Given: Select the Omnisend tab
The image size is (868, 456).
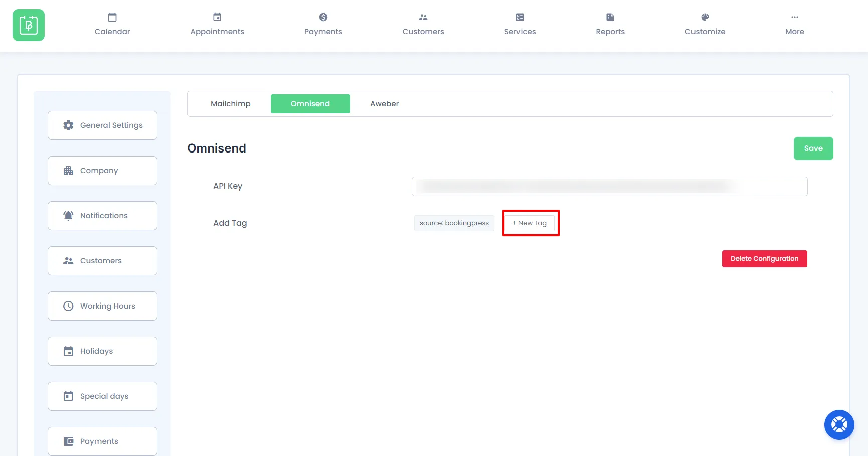Looking at the screenshot, I should coord(310,104).
